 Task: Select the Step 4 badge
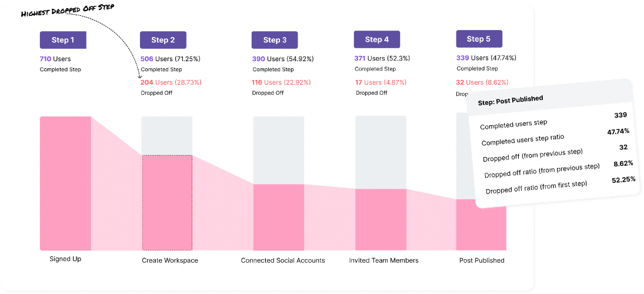click(377, 39)
